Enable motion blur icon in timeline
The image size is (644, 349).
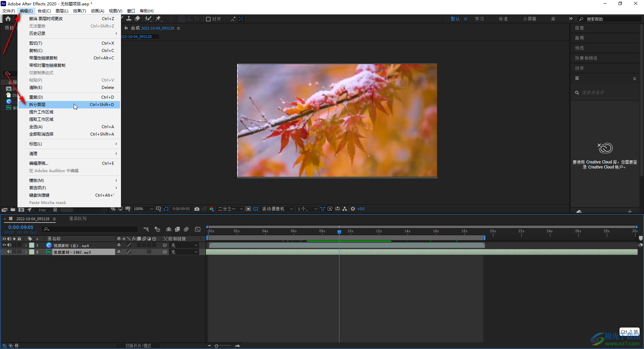(x=186, y=229)
